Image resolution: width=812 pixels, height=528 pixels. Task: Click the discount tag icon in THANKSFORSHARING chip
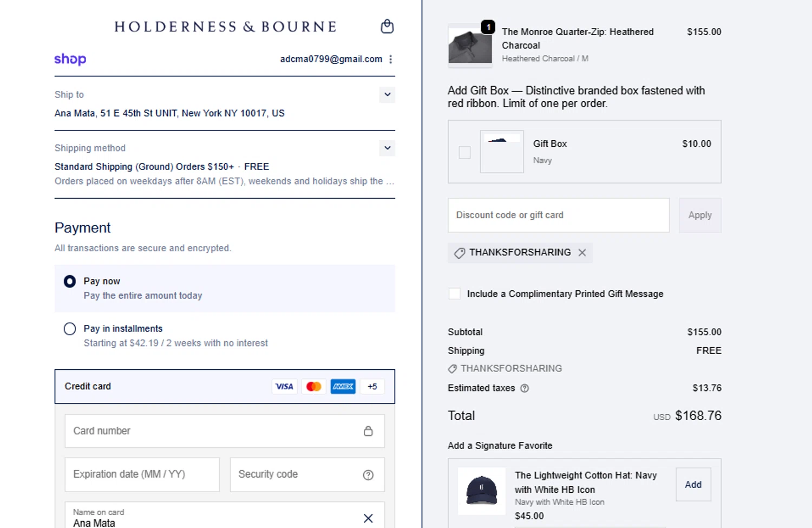tap(460, 253)
